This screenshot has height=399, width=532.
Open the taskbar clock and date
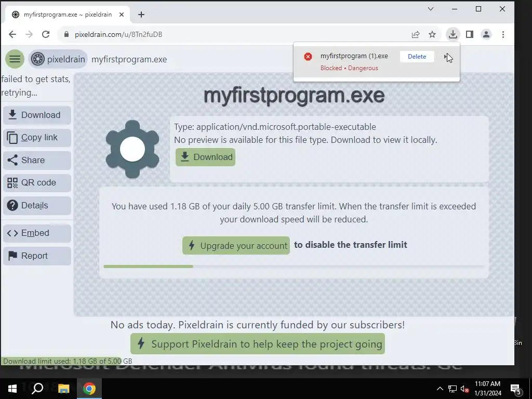487,389
